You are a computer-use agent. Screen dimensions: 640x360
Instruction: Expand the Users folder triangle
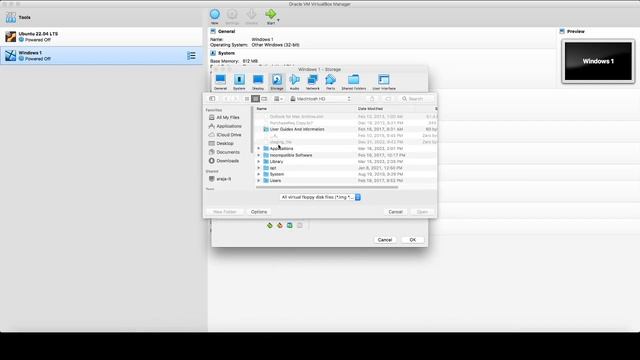click(x=258, y=180)
